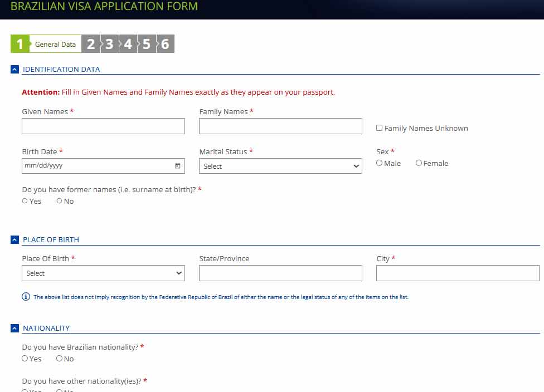Click the City text field
The height and width of the screenshot is (392, 544).
pyautogui.click(x=458, y=273)
